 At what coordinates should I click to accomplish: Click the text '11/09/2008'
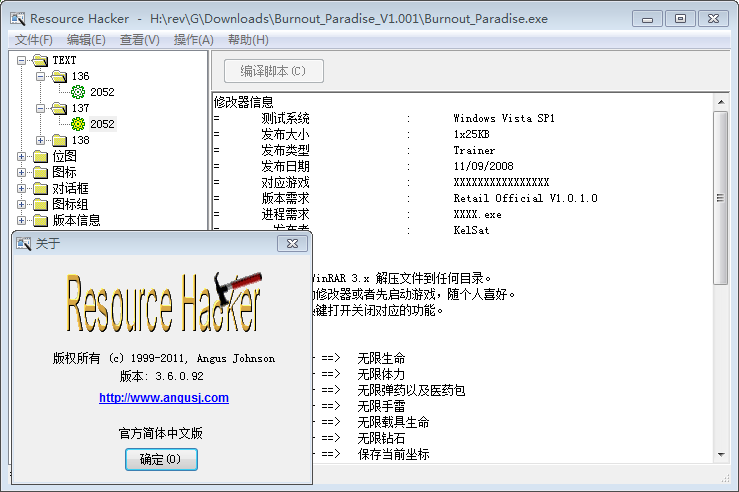(484, 166)
